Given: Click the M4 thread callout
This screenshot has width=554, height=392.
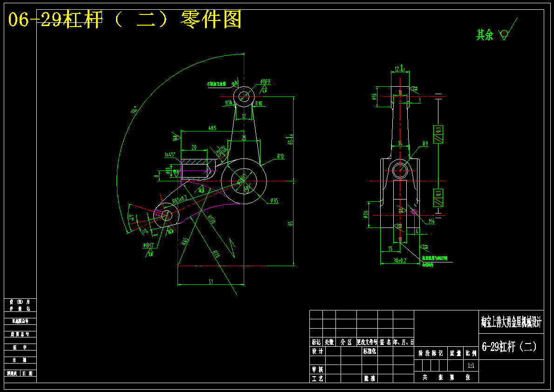Looking at the screenshot, I should tap(431, 221).
